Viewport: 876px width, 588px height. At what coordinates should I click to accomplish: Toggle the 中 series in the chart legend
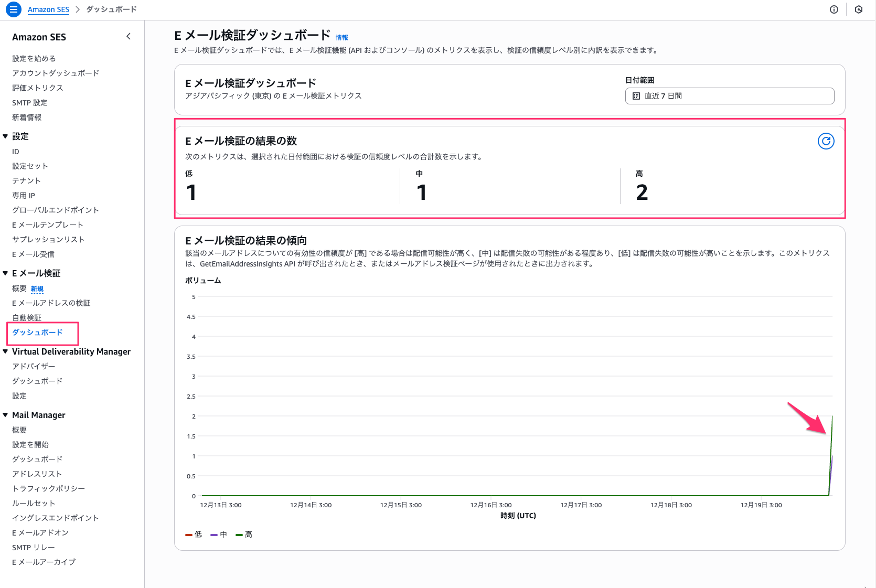click(219, 534)
